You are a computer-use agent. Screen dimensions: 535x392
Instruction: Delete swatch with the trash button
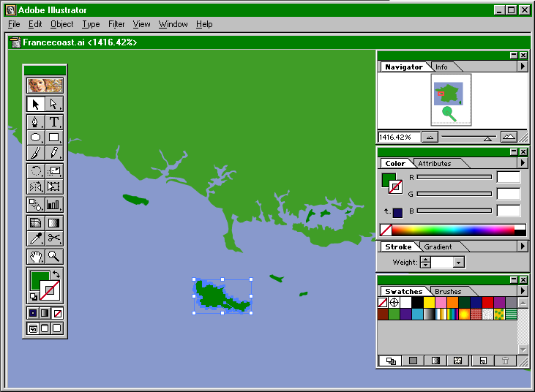(x=504, y=361)
